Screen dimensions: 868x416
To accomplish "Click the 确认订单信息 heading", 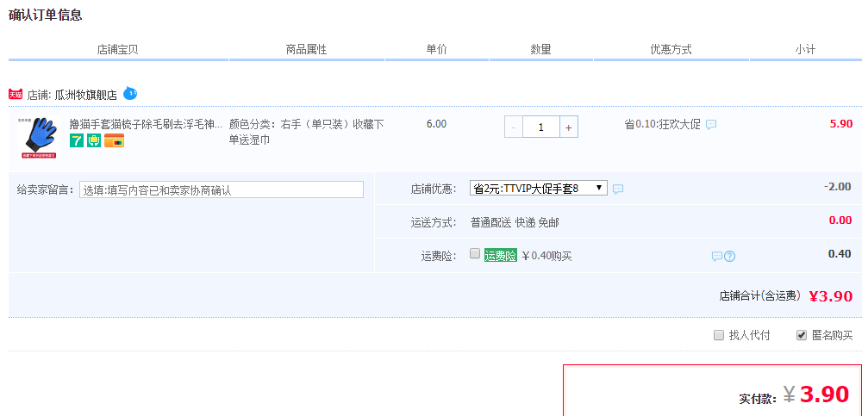I will click(46, 15).
